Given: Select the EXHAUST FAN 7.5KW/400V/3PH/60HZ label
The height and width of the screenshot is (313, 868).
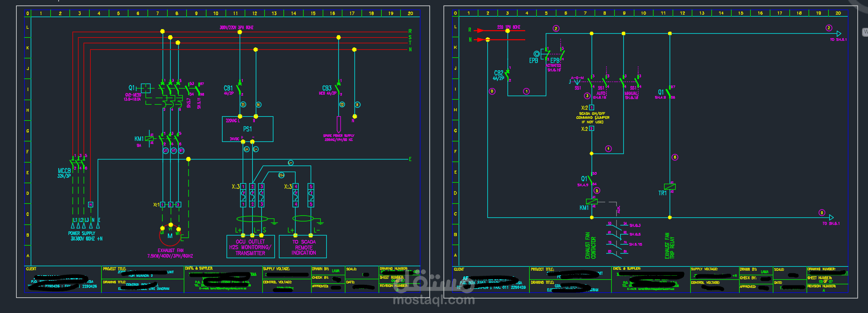Looking at the screenshot, I should (x=170, y=253).
